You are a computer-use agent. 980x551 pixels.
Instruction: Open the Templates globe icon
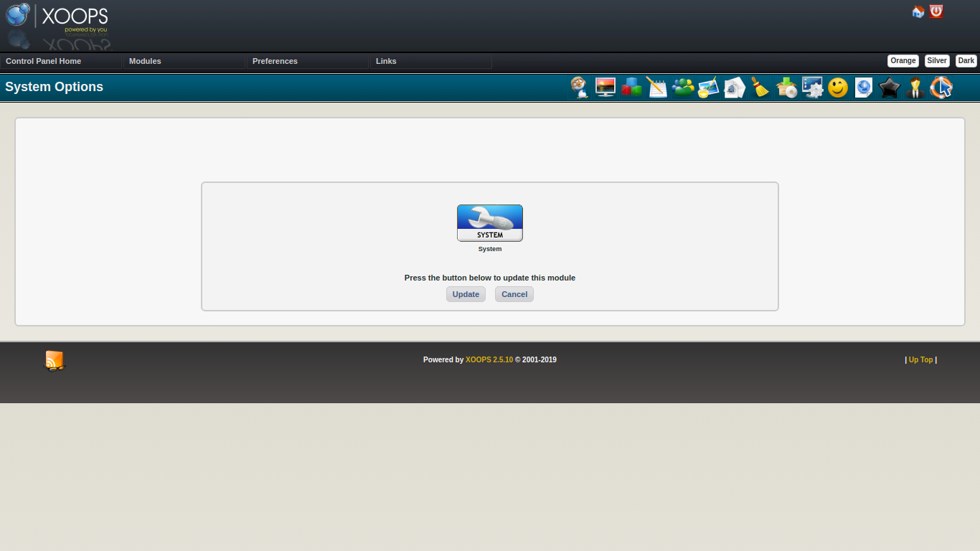coord(863,88)
